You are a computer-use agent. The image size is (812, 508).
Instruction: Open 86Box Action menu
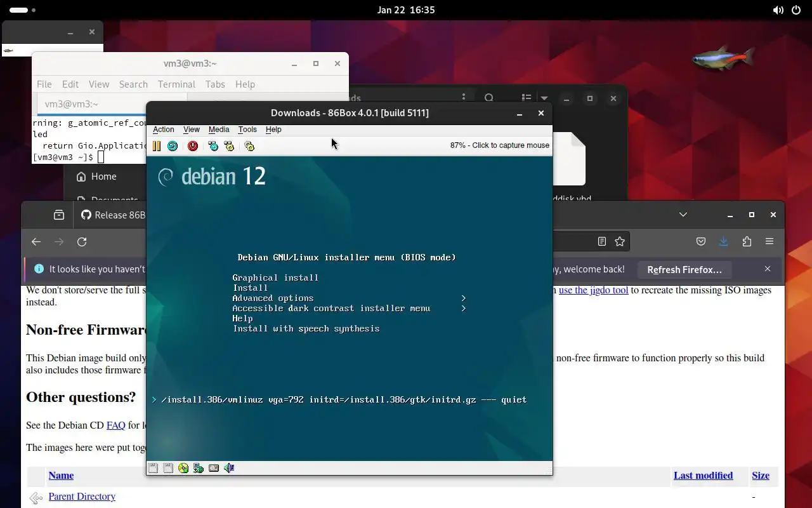(x=164, y=130)
